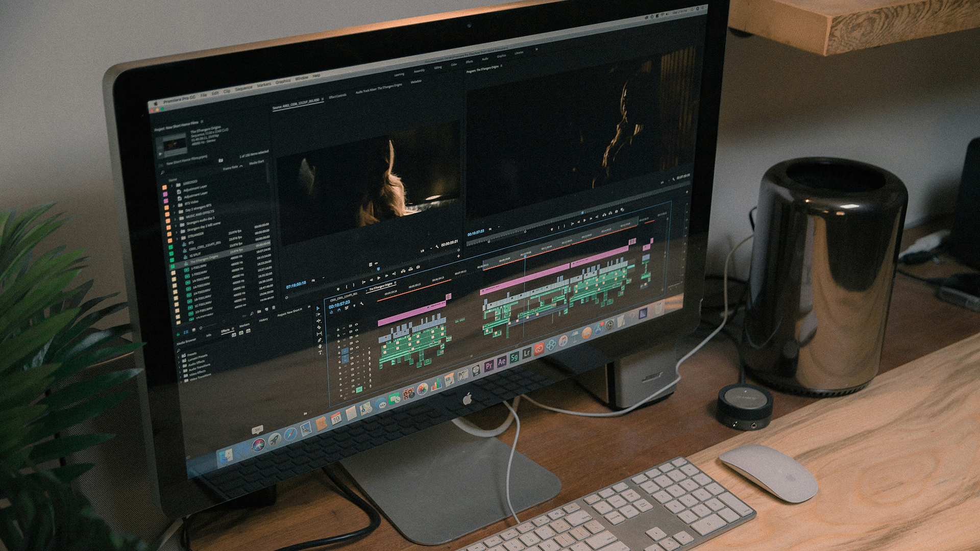This screenshot has width=980, height=551.
Task: Toggle eye visibility of top video track
Action: pos(356,324)
